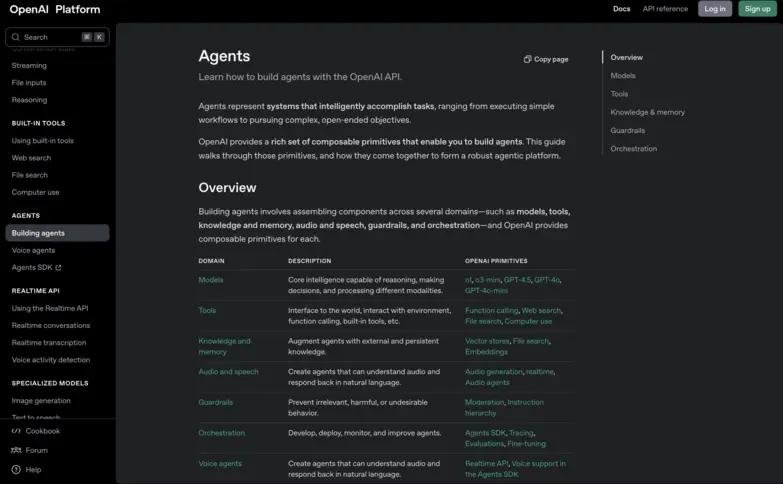Open Voice activity detection item
Image resolution: width=783 pixels, height=484 pixels.
(x=50, y=360)
